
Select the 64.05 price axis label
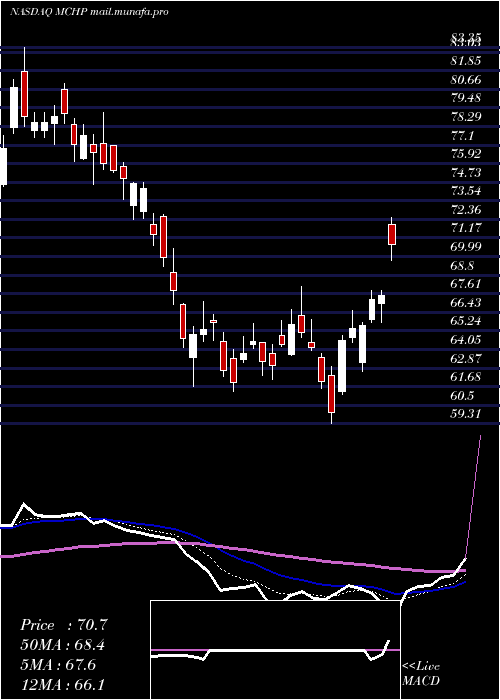click(465, 340)
